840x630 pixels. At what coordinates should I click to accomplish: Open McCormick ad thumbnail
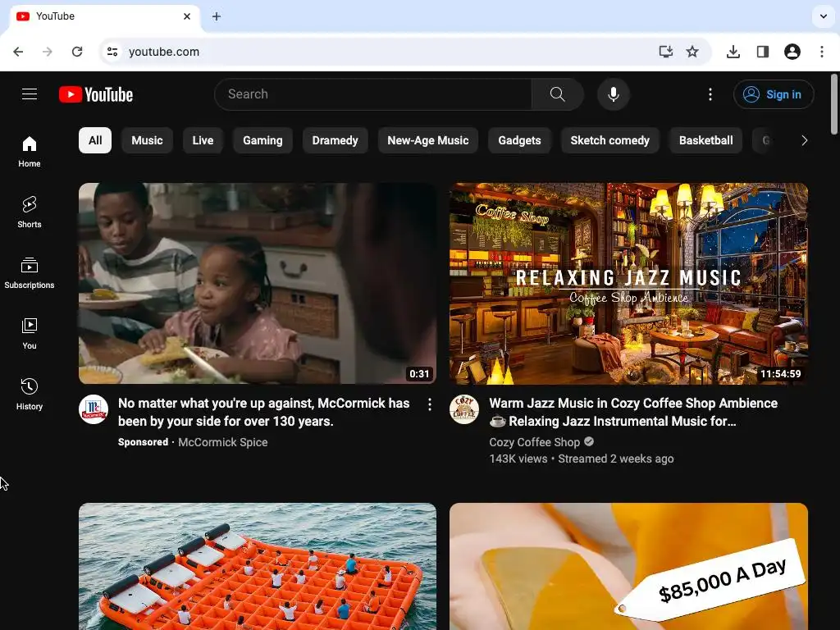tap(258, 283)
